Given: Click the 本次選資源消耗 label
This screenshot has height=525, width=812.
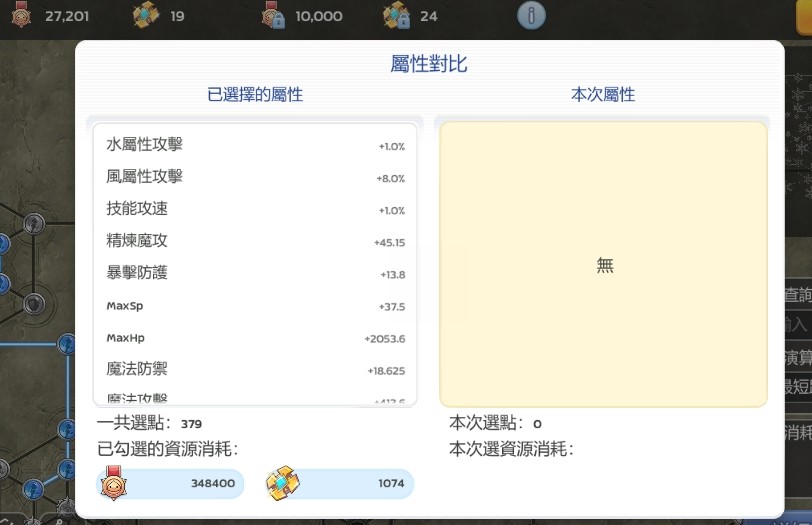Looking at the screenshot, I should [511, 448].
